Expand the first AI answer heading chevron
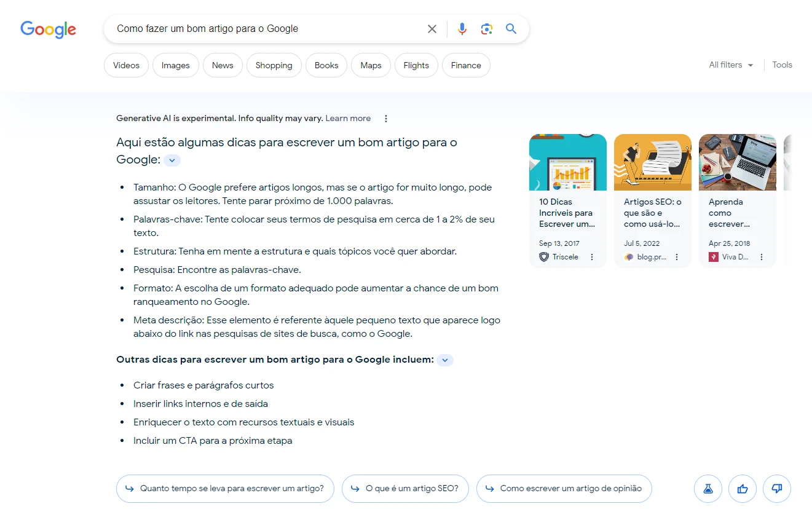 click(172, 160)
